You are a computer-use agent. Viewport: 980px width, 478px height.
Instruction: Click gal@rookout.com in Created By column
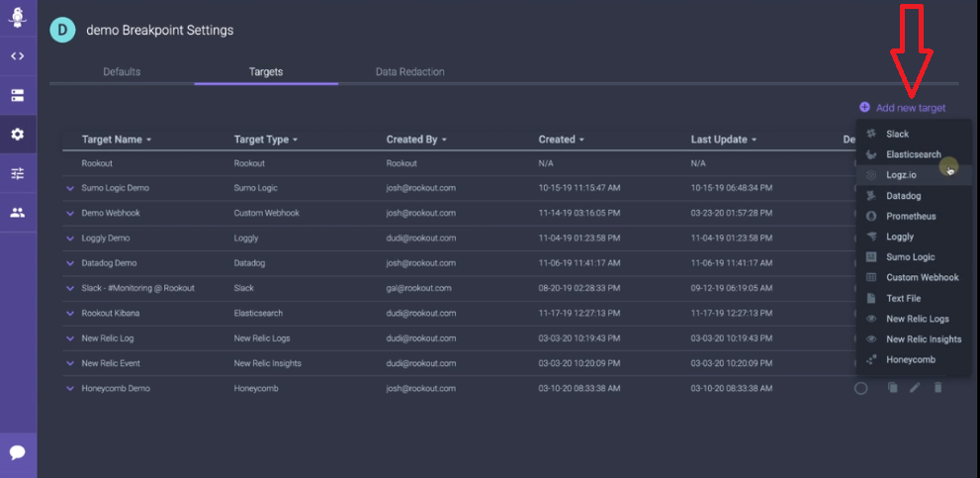pyautogui.click(x=418, y=288)
